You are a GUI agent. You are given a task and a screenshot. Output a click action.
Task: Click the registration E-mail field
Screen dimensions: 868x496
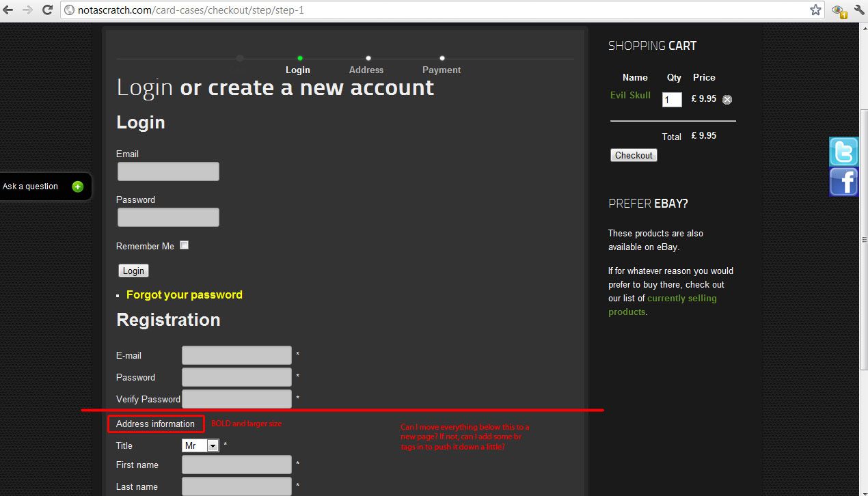point(236,355)
